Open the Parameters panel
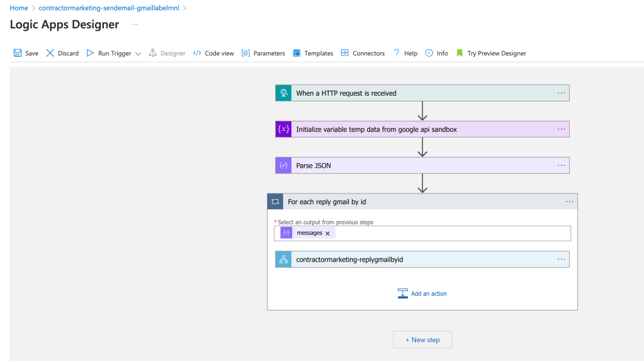 click(x=269, y=54)
